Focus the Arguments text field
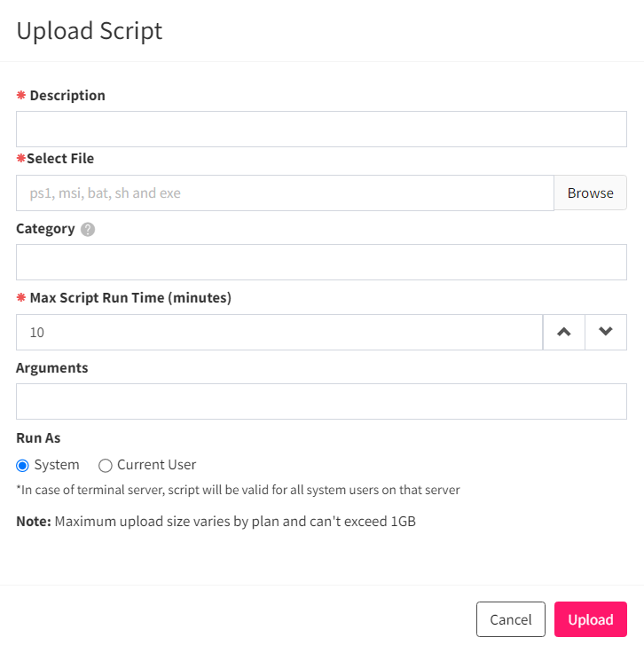This screenshot has height=653, width=644. coord(321,401)
